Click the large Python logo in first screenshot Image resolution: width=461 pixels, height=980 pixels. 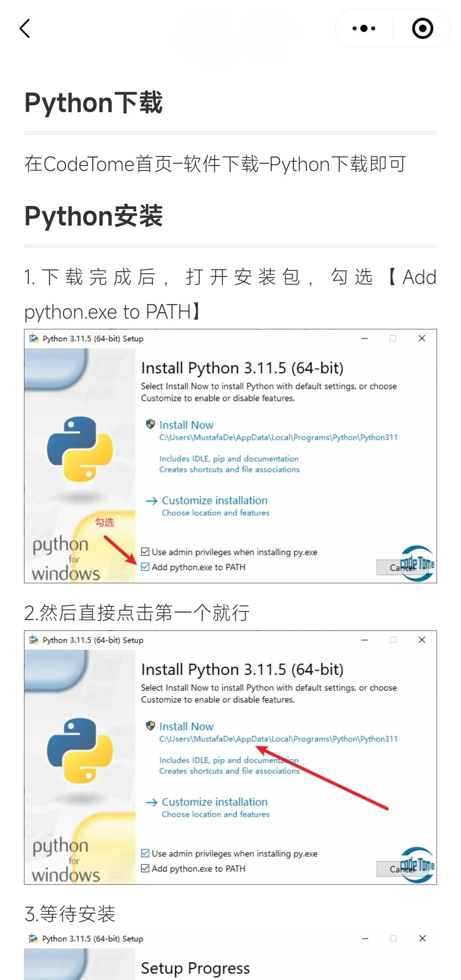(80, 449)
